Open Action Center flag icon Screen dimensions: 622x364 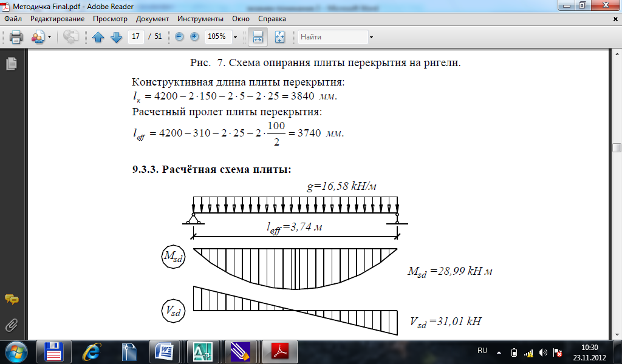coord(558,352)
